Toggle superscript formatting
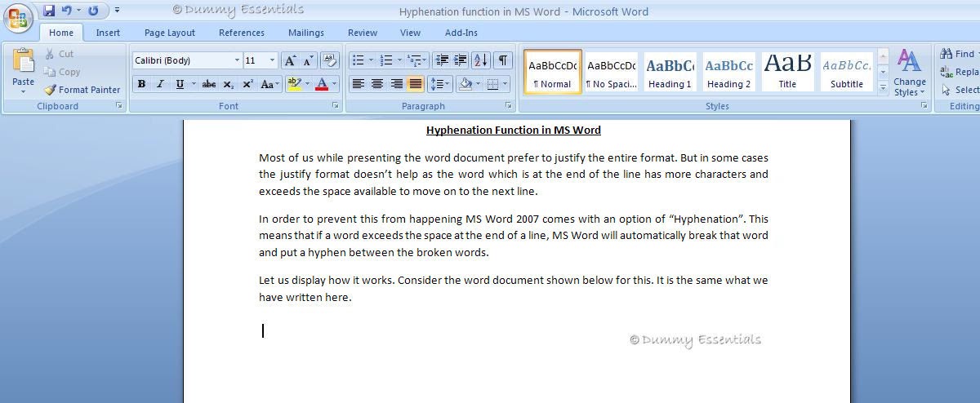Screen dimensions: 980x403 [247, 84]
